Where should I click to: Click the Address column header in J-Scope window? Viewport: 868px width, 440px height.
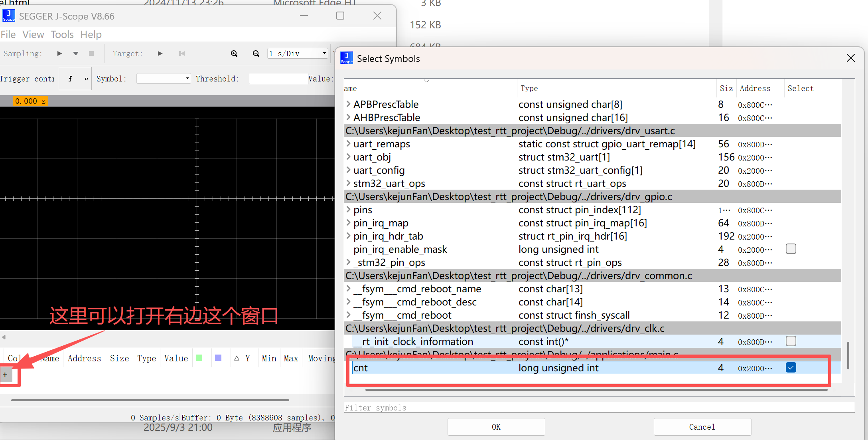point(85,359)
